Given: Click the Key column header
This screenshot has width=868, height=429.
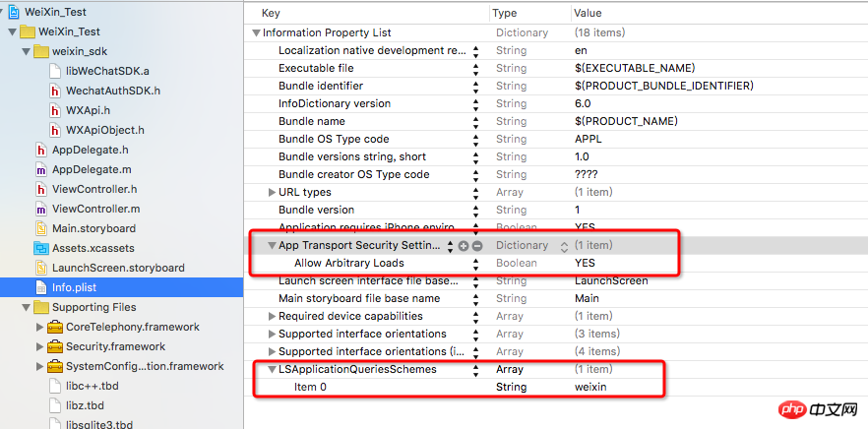Looking at the screenshot, I should click(x=271, y=14).
